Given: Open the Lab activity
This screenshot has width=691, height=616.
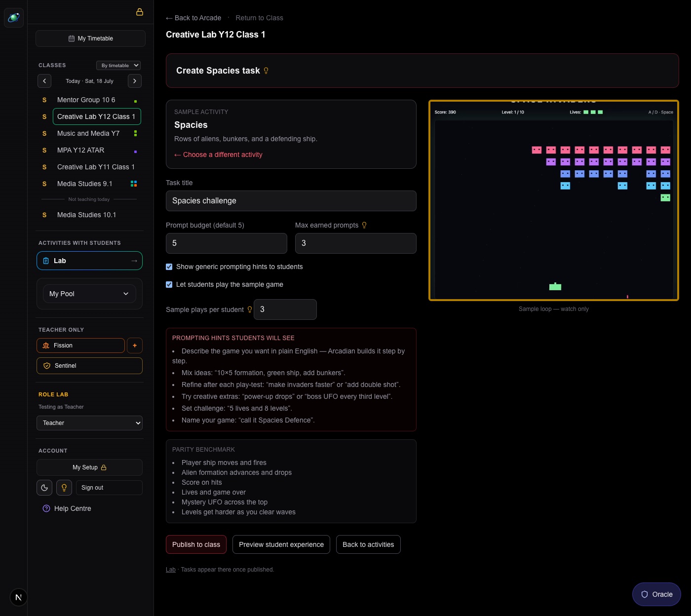Looking at the screenshot, I should coord(89,261).
